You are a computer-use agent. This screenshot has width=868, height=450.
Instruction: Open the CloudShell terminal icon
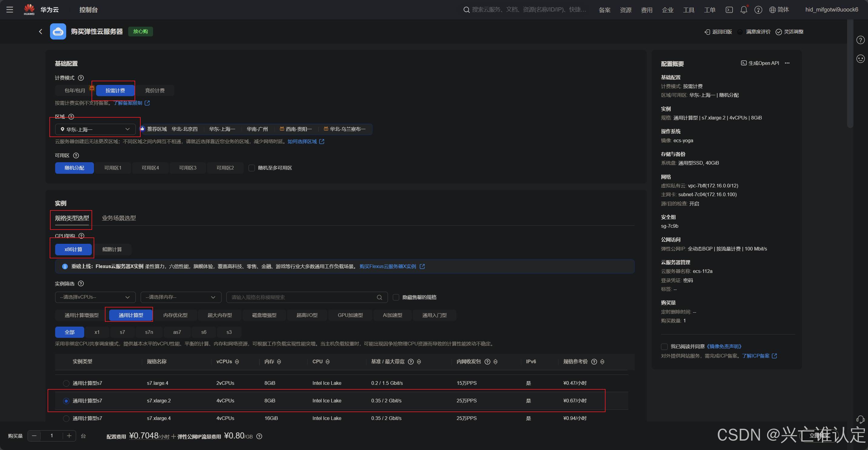[729, 10]
